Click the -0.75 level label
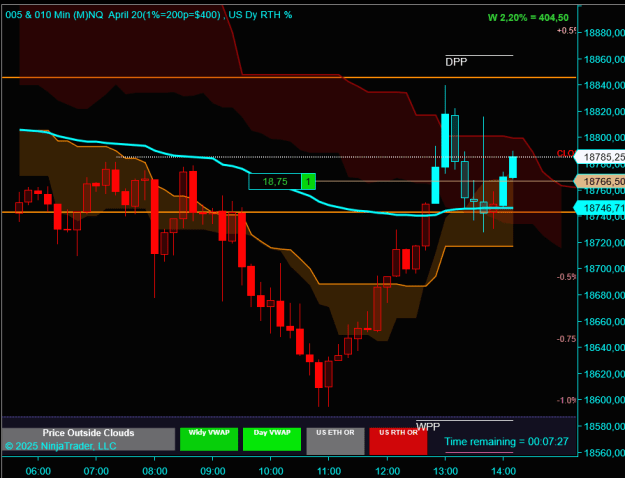This screenshot has height=478, width=625. (566, 339)
